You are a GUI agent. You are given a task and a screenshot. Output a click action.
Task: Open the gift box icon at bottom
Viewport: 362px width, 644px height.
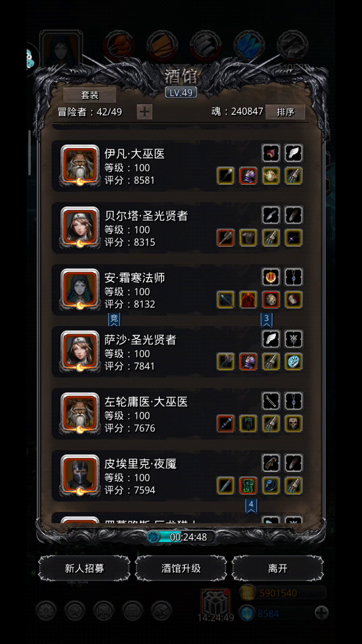[216, 601]
